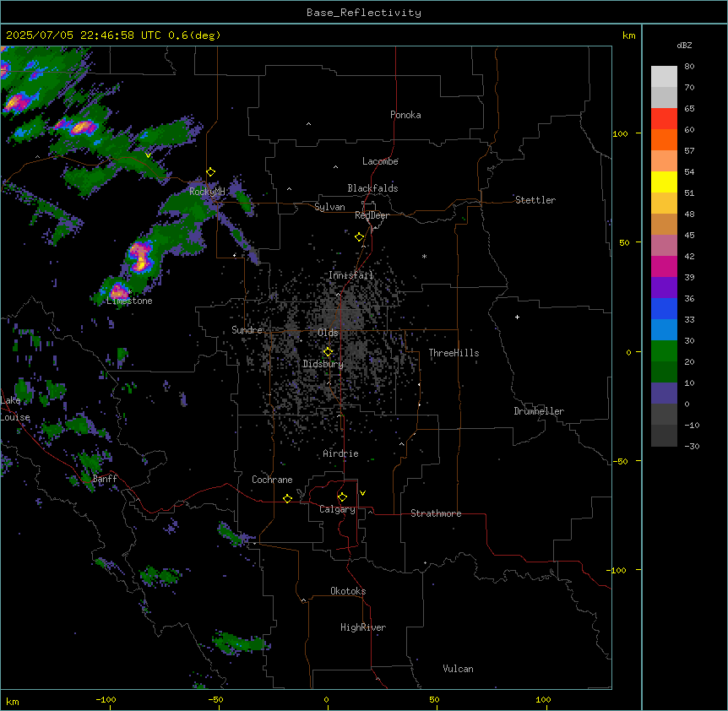728x711 pixels.
Task: Click the yellow diamond marker above Didsbury
Action: [x=328, y=352]
